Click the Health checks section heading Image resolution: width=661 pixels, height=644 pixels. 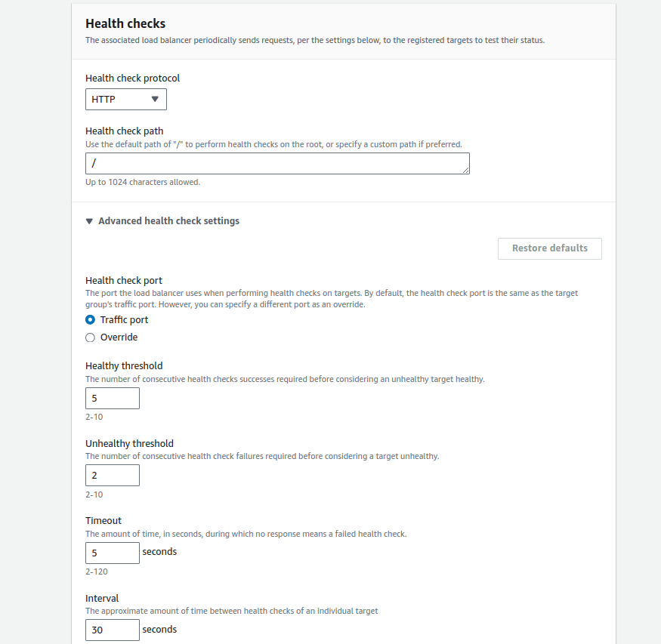coord(125,23)
